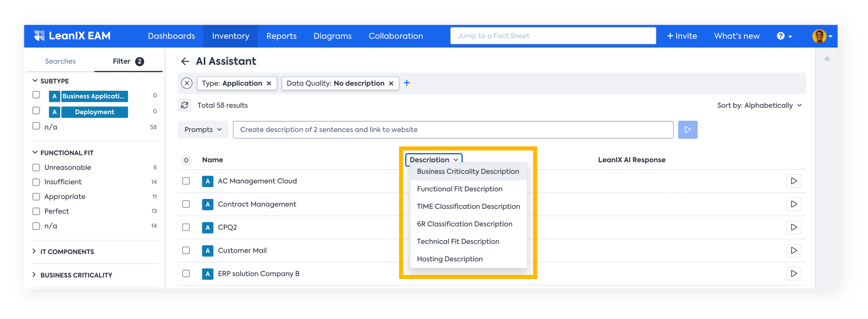Image resolution: width=868 pixels, height=319 pixels.
Task: Check the Perfect functional fit checkbox
Action: 36,211
